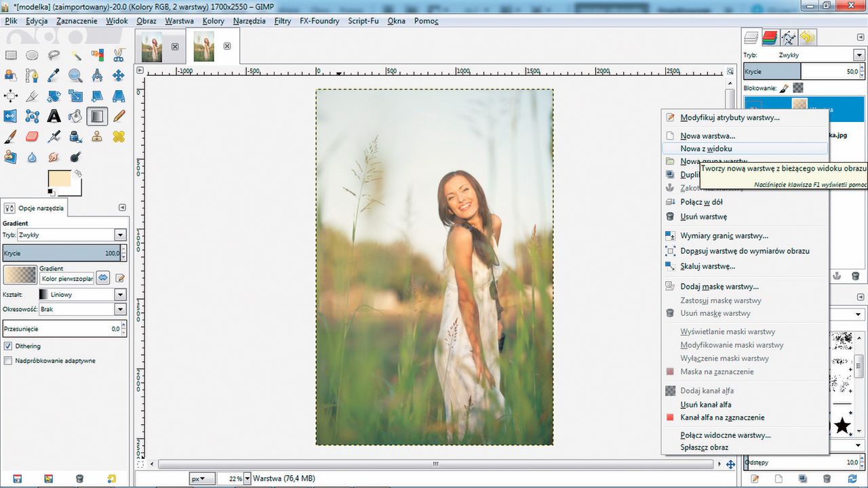The height and width of the screenshot is (488, 868).
Task: Pick the Paintbrush tool
Action: [10, 136]
